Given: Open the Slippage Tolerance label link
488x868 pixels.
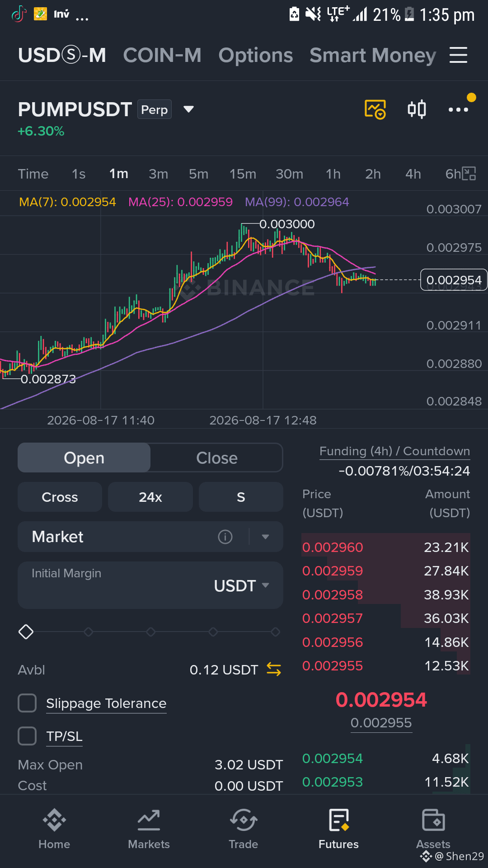Looking at the screenshot, I should click(106, 703).
